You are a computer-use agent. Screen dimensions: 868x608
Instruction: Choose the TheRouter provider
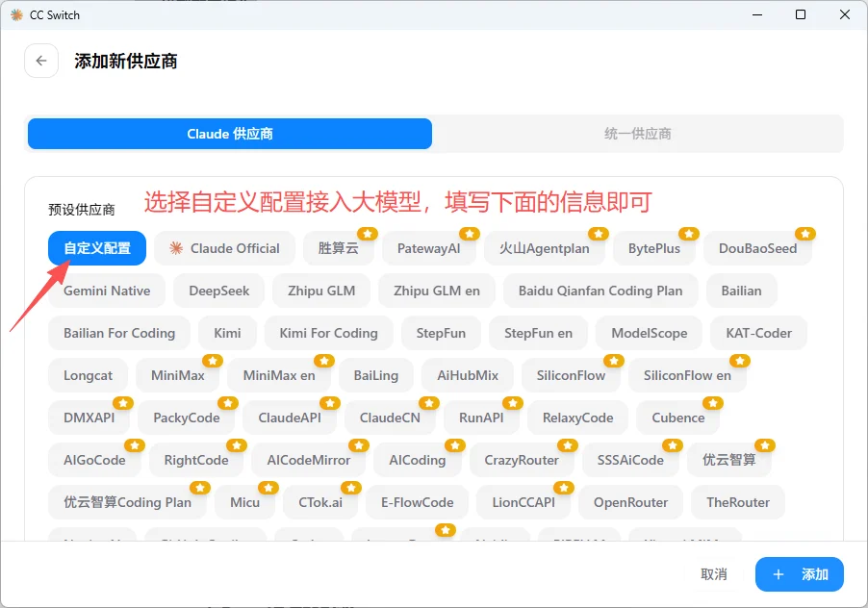738,502
